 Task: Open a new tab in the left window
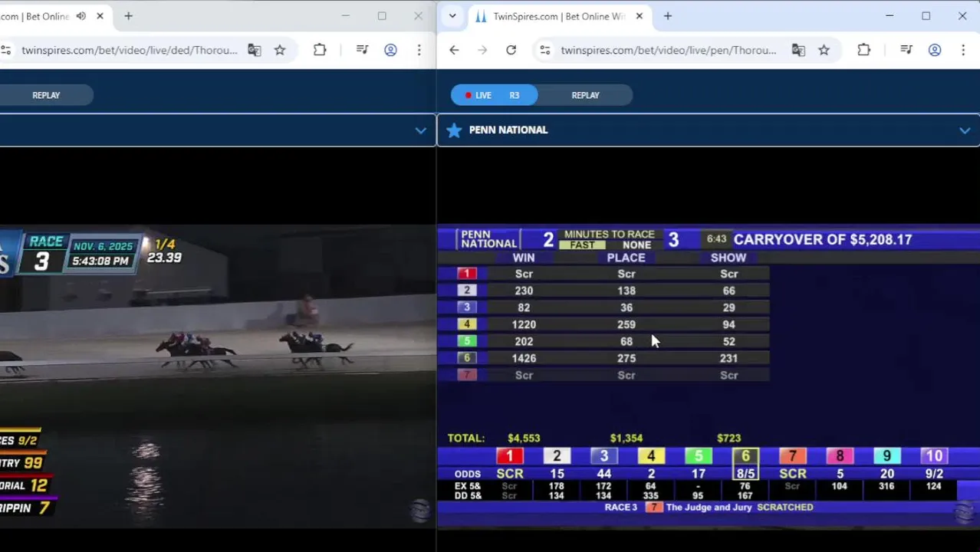pyautogui.click(x=129, y=16)
